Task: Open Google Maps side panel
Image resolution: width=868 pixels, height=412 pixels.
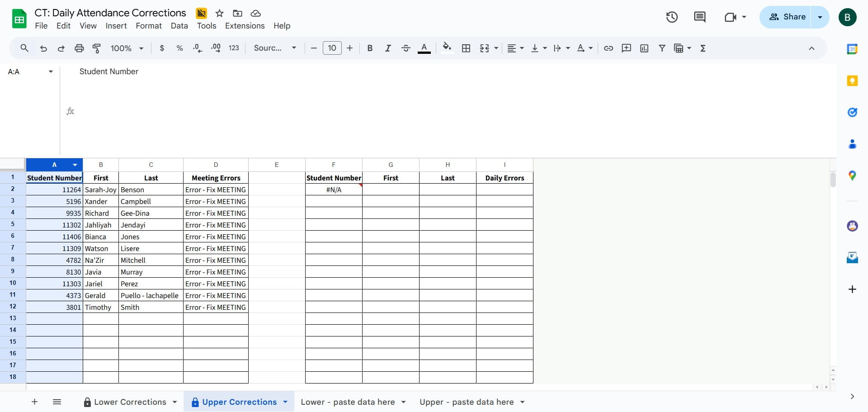Action: pos(852,176)
